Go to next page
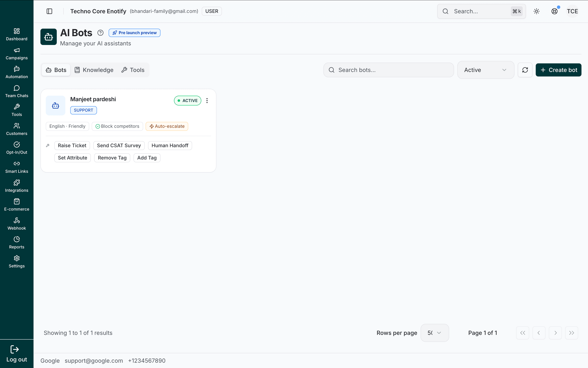588x368 pixels. (555, 333)
